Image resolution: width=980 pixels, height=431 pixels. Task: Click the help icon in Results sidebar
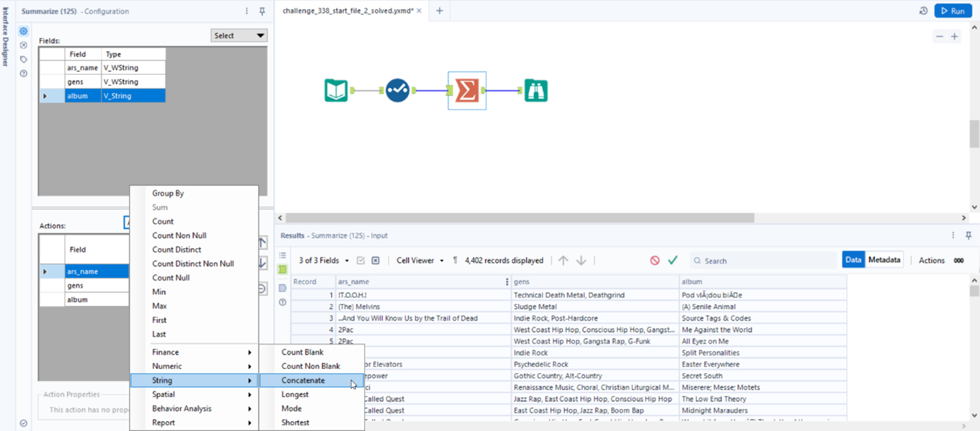tap(283, 302)
